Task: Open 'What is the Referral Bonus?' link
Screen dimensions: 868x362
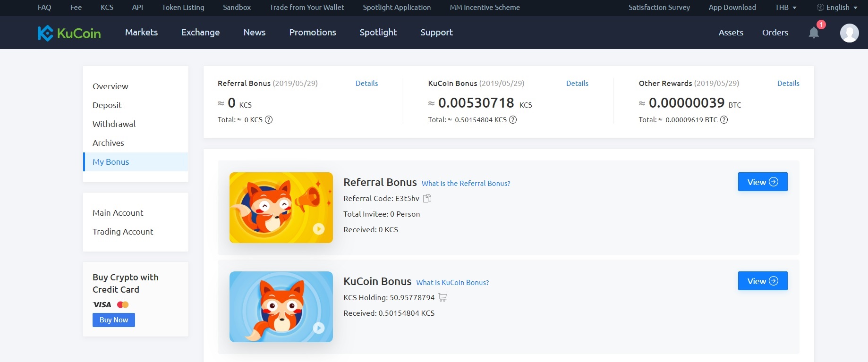Action: tap(466, 184)
